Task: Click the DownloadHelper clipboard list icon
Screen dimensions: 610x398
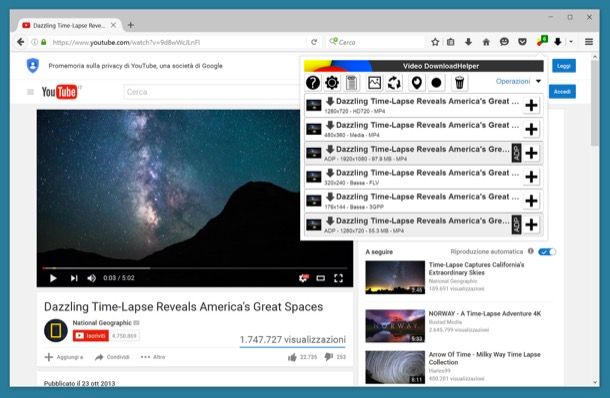Action: [x=351, y=82]
